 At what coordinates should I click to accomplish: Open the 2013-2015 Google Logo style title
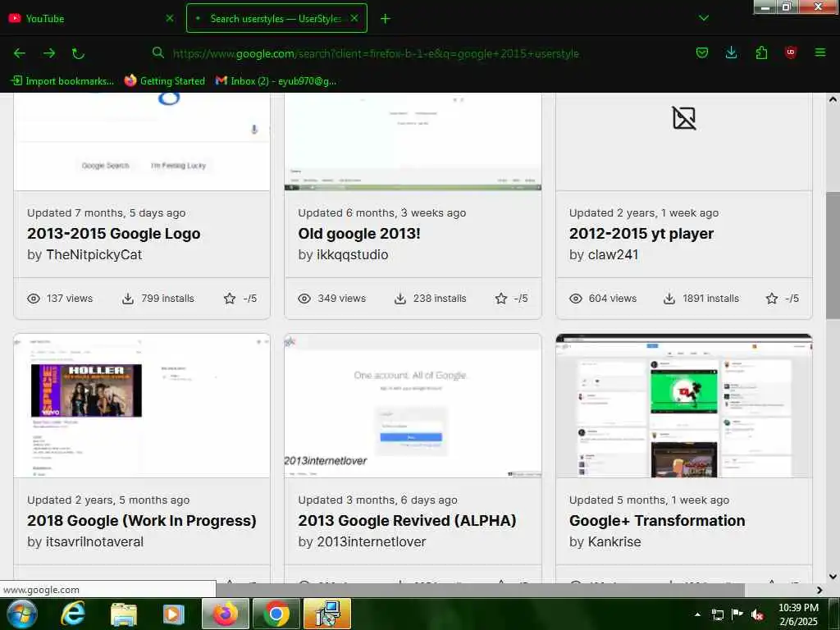[113, 234]
